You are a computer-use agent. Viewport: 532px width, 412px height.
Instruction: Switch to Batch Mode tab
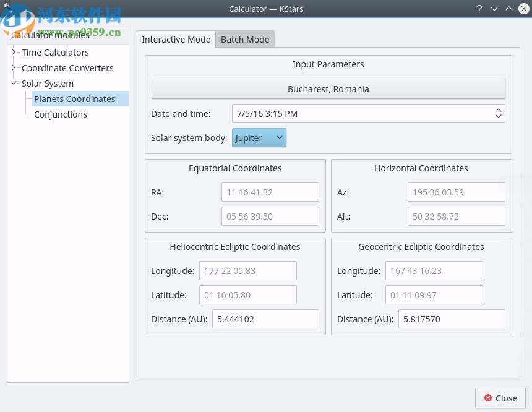point(245,40)
